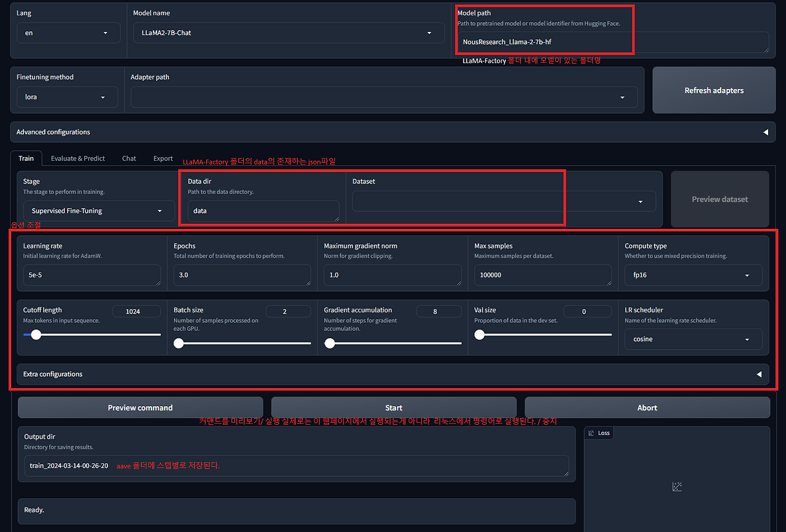Open the Stage dropdown Supervised Fine-Tuning

[x=98, y=210]
